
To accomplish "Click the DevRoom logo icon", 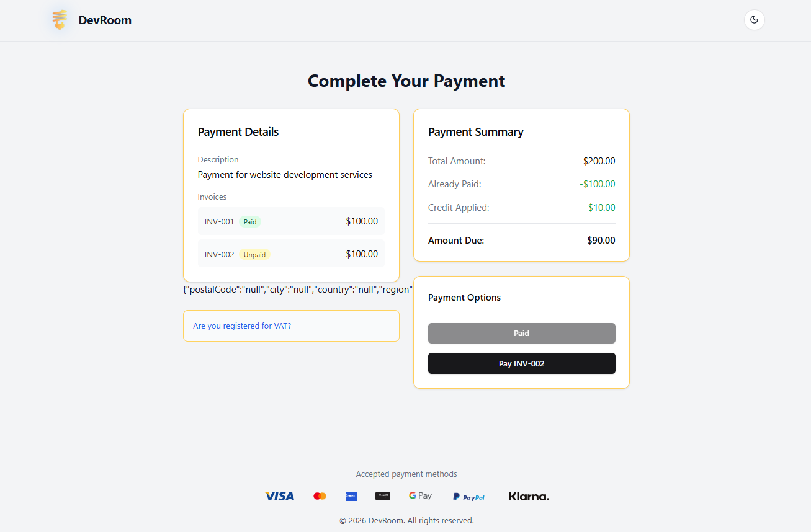I will click(x=59, y=19).
